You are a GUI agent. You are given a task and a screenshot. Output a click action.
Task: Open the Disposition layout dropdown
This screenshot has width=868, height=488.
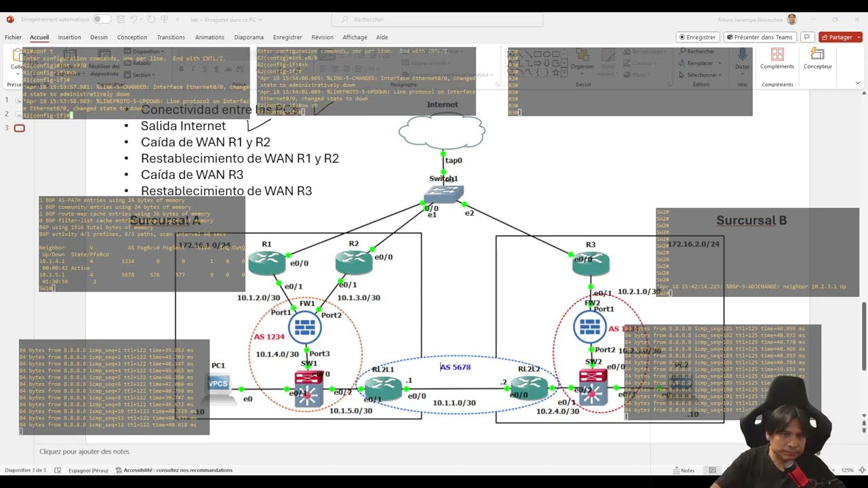click(x=145, y=52)
